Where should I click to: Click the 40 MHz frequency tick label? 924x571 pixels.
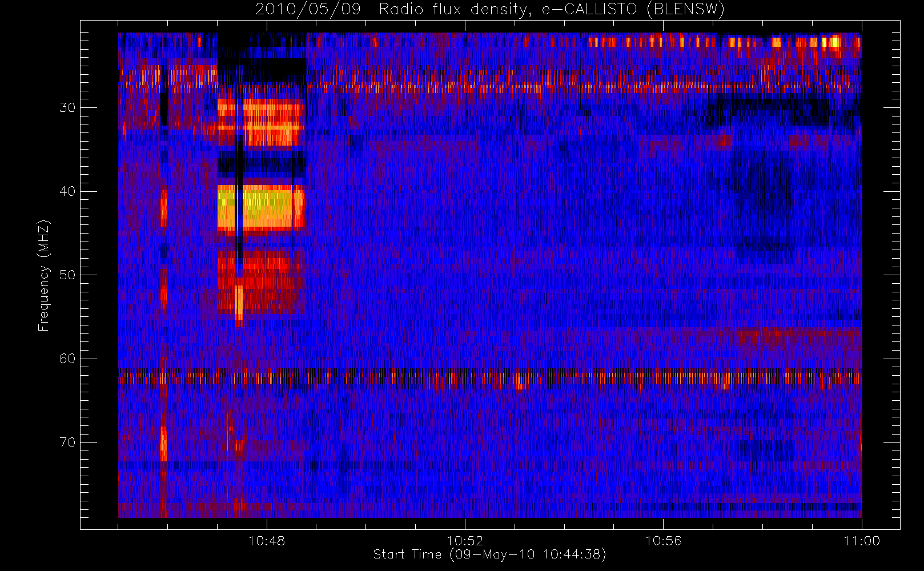click(x=67, y=191)
